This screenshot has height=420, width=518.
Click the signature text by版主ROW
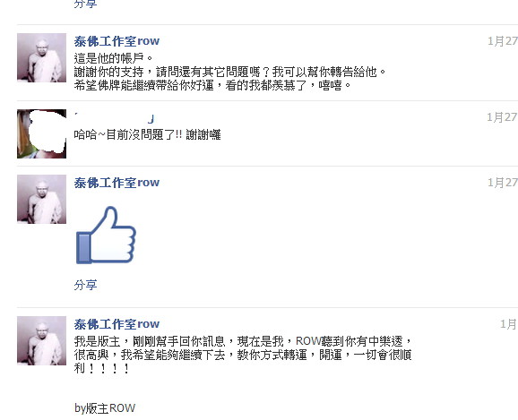(105, 408)
